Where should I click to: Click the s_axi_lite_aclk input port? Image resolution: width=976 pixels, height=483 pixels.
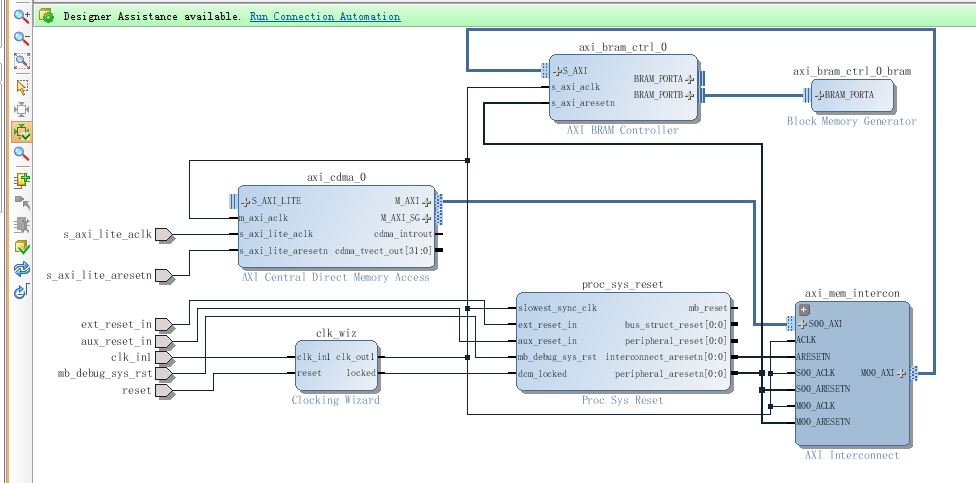pos(164,235)
